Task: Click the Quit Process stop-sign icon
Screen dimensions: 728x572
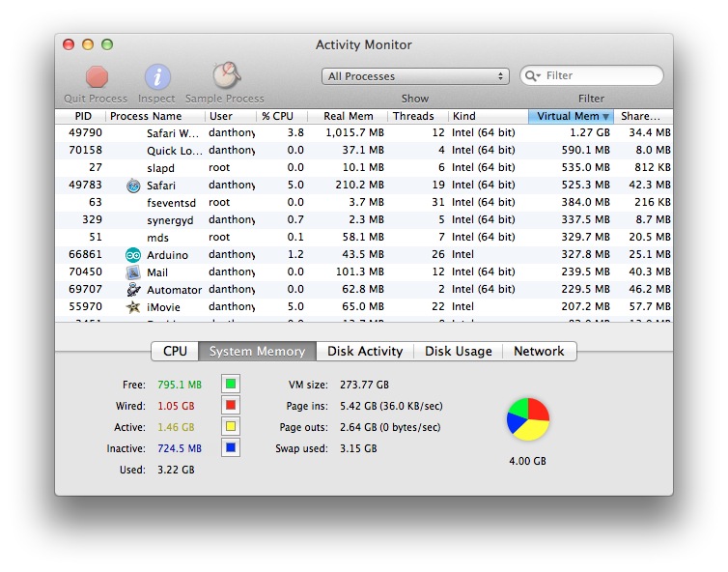Action: 97,76
